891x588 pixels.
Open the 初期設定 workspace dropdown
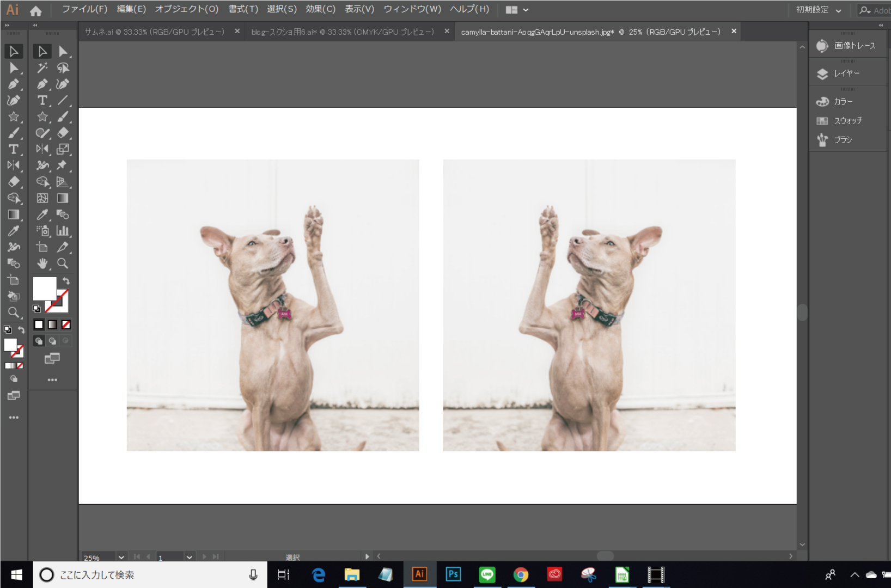819,10
